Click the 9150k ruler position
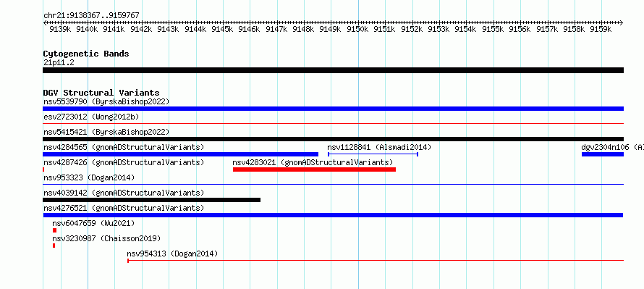 [358, 29]
